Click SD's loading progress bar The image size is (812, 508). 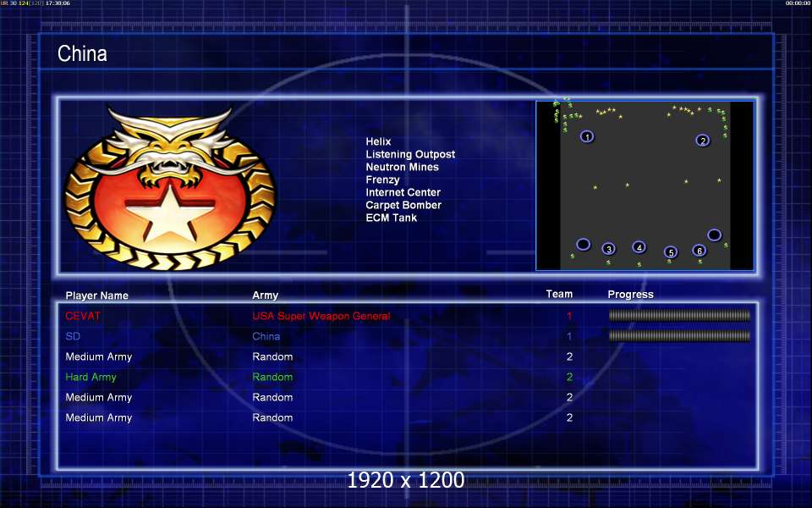coord(679,336)
